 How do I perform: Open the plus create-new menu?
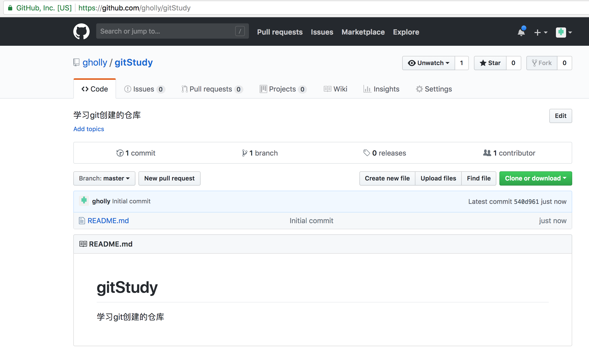click(x=540, y=32)
